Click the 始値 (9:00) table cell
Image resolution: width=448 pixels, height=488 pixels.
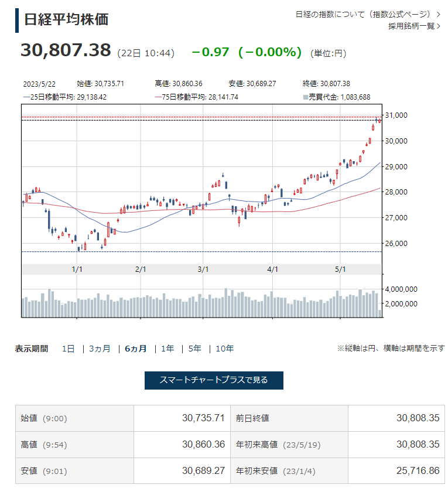point(75,418)
